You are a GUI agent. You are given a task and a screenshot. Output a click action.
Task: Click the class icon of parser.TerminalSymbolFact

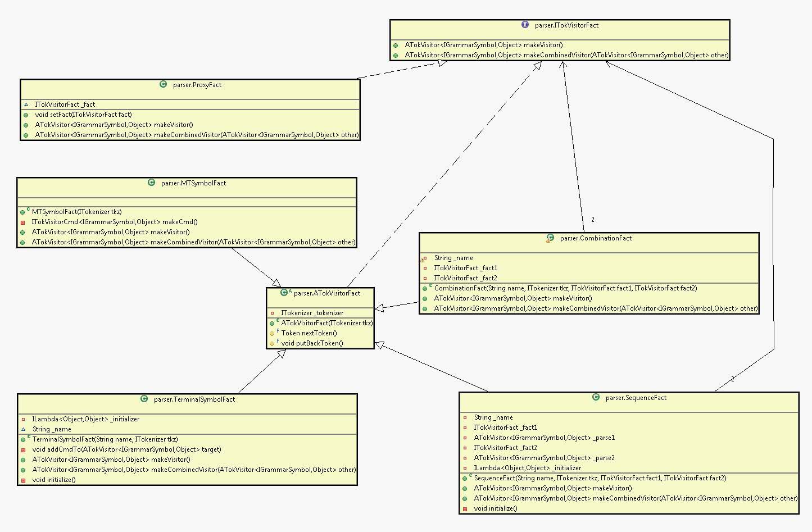pyautogui.click(x=144, y=399)
